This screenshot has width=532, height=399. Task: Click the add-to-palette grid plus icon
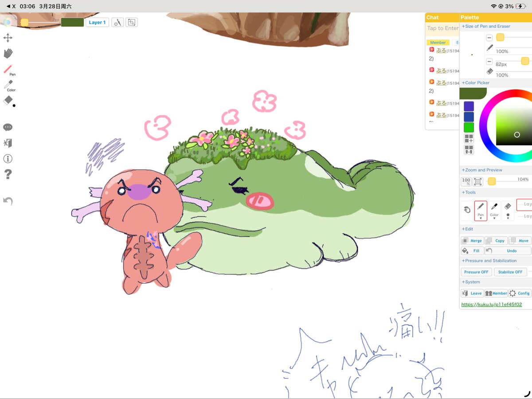[x=469, y=139]
